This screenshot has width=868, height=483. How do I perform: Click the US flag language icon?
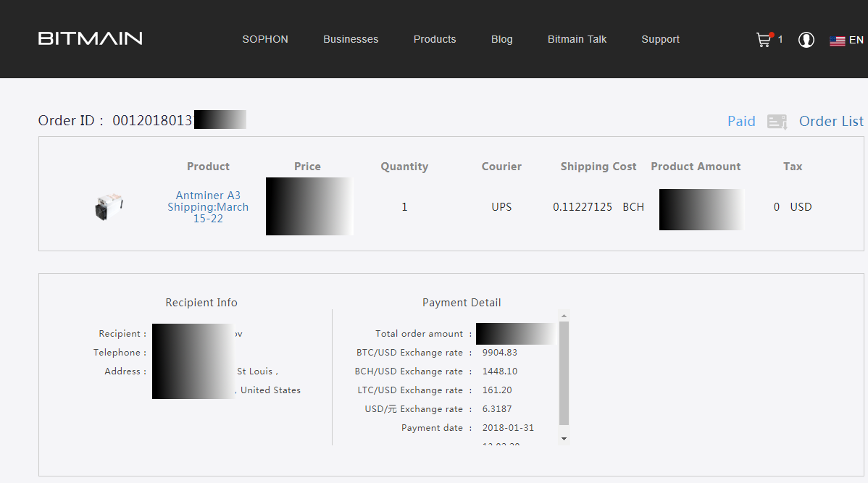[x=838, y=41]
